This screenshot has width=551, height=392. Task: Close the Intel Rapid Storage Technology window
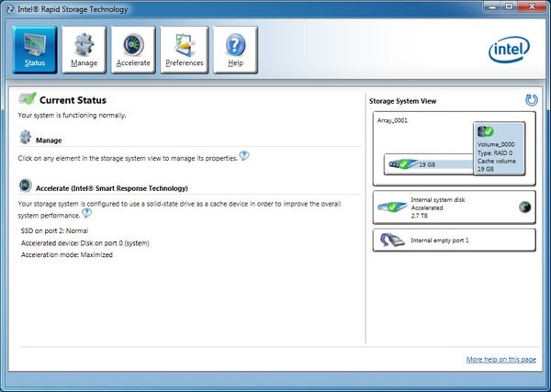pos(531,7)
